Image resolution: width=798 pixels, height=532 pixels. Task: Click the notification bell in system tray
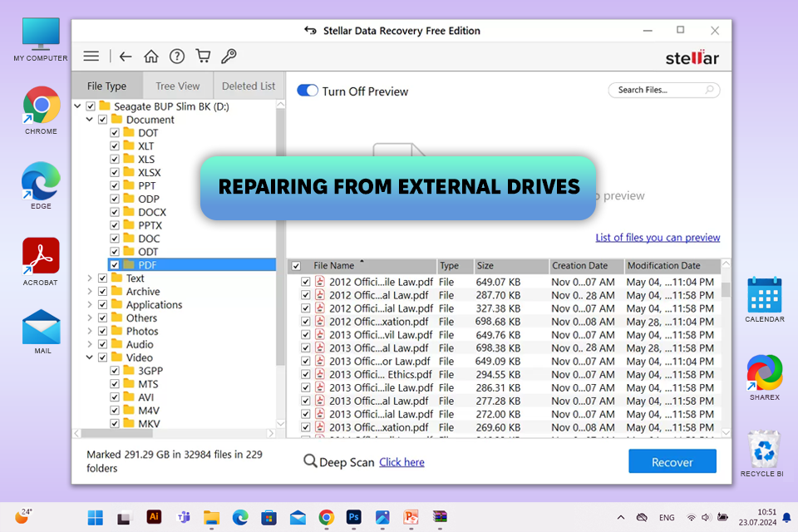pyautogui.click(x=787, y=518)
